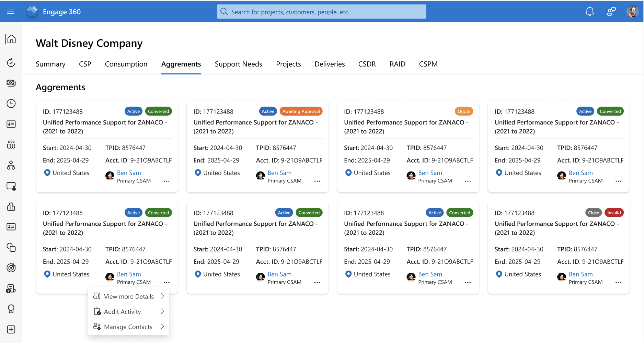The image size is (644, 343).
Task: Click the Aggrements section heading
Action: pos(60,87)
